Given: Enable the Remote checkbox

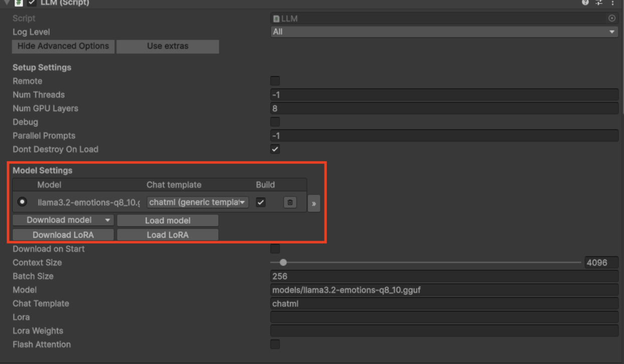Looking at the screenshot, I should (x=274, y=81).
